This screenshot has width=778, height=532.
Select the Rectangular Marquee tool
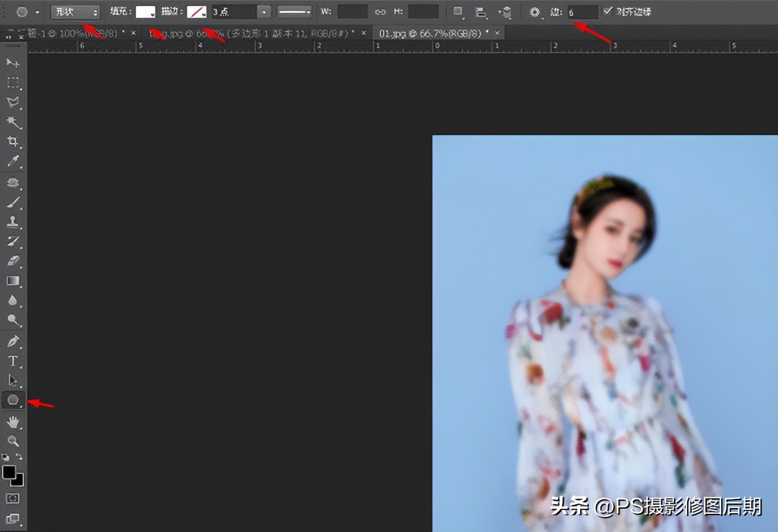pyautogui.click(x=14, y=82)
